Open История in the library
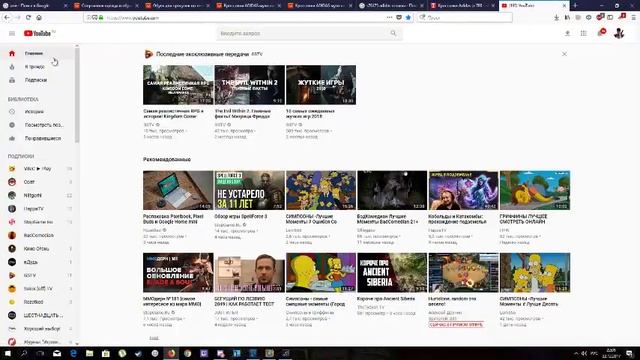Screen dimensions: 640x360 [x=39, y=111]
